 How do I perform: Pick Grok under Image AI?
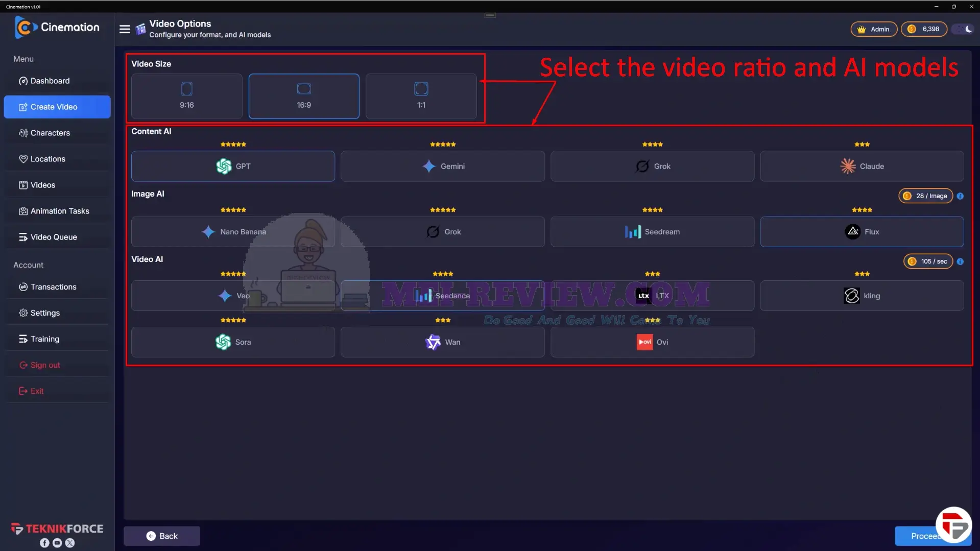(443, 232)
